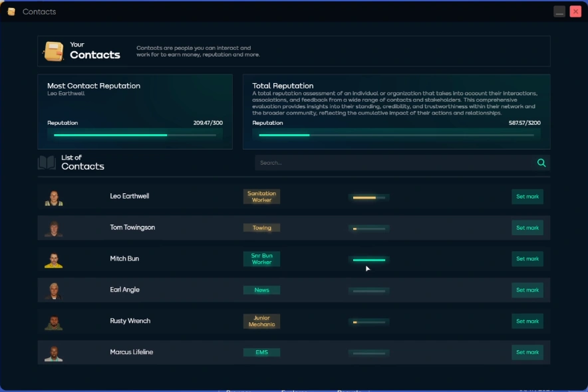Click Tom Towingson's reputation bar
This screenshot has height=392, width=588.
tap(369, 229)
